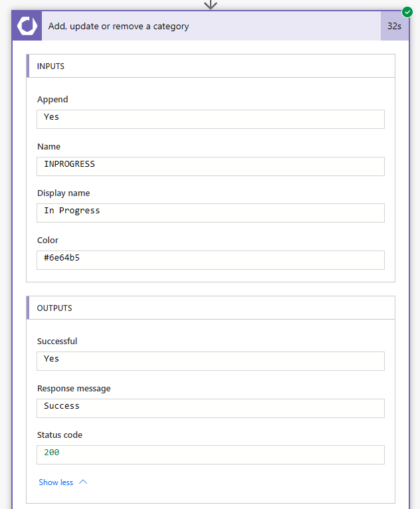
Task: Click the 'Response message' label
Action: click(x=74, y=389)
